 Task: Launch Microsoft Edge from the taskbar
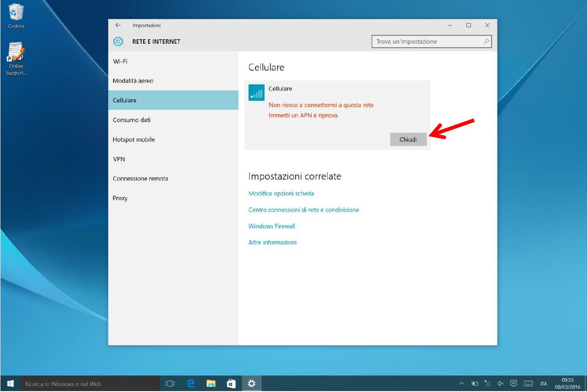click(x=191, y=384)
